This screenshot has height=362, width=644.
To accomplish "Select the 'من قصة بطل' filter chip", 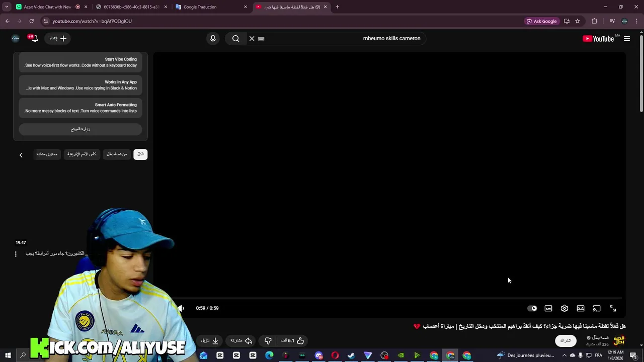I will (117, 154).
